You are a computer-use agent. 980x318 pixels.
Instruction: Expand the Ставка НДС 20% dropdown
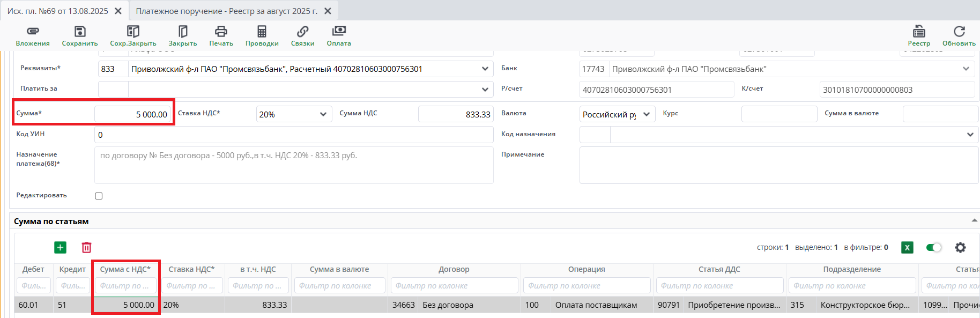323,114
